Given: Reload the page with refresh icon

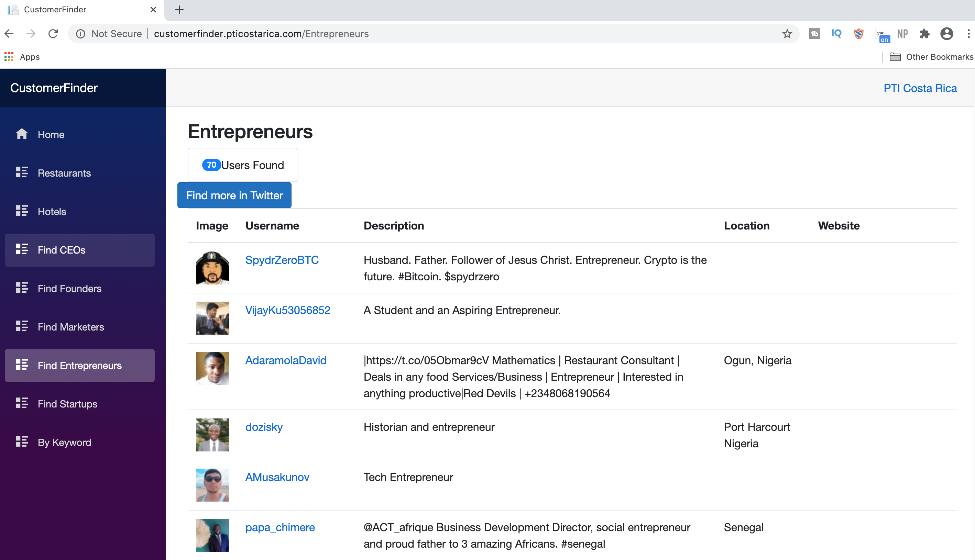Looking at the screenshot, I should (x=53, y=34).
